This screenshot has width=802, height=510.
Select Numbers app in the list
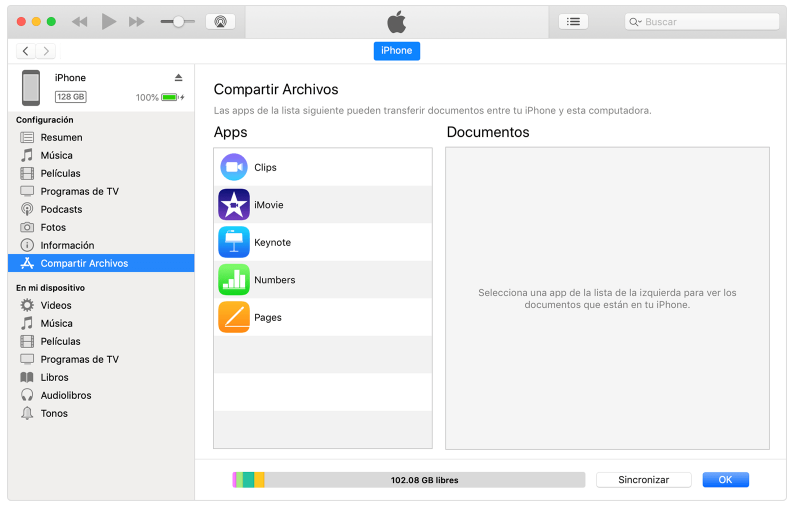(x=274, y=280)
